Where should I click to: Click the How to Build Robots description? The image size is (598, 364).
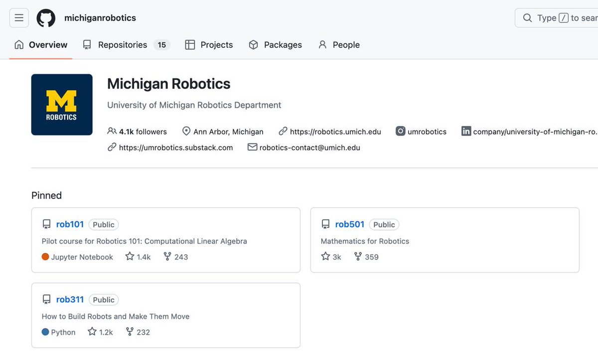click(116, 316)
